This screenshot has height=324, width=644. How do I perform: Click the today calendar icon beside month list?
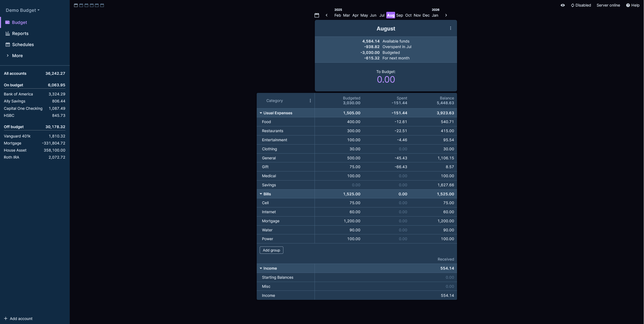coord(317,15)
